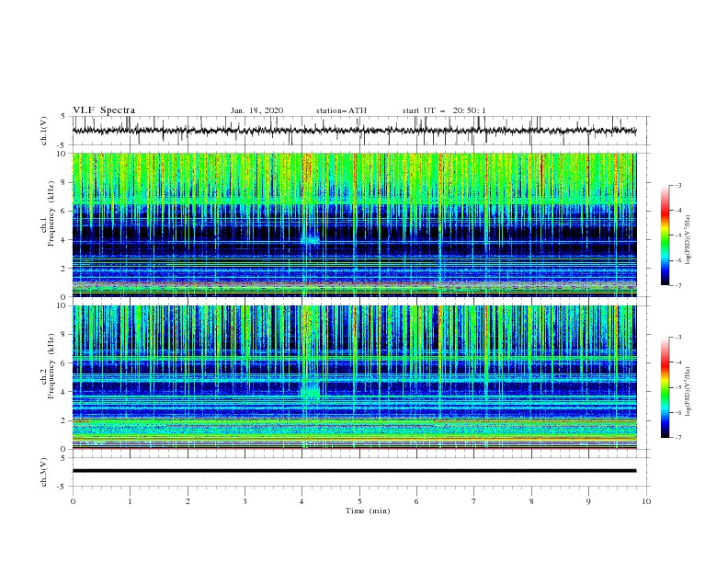Click the time axis tick label "1"
The height and width of the screenshot is (563, 728).
tap(130, 501)
